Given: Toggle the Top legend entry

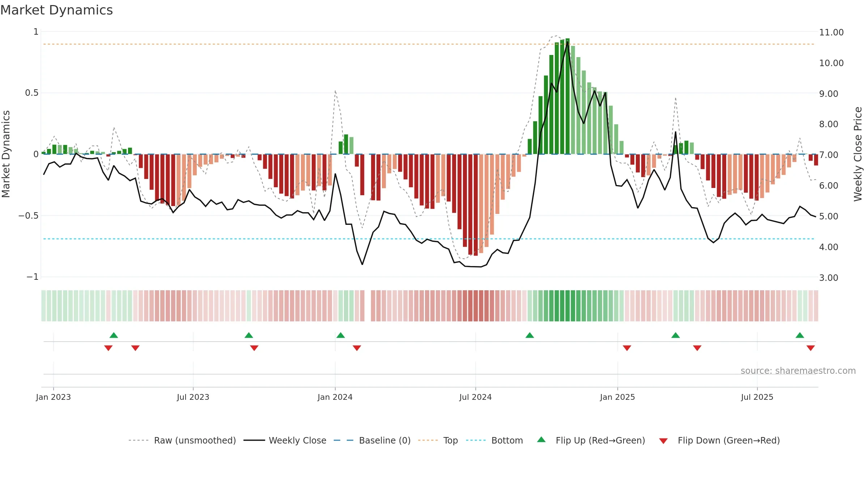Looking at the screenshot, I should (x=438, y=440).
